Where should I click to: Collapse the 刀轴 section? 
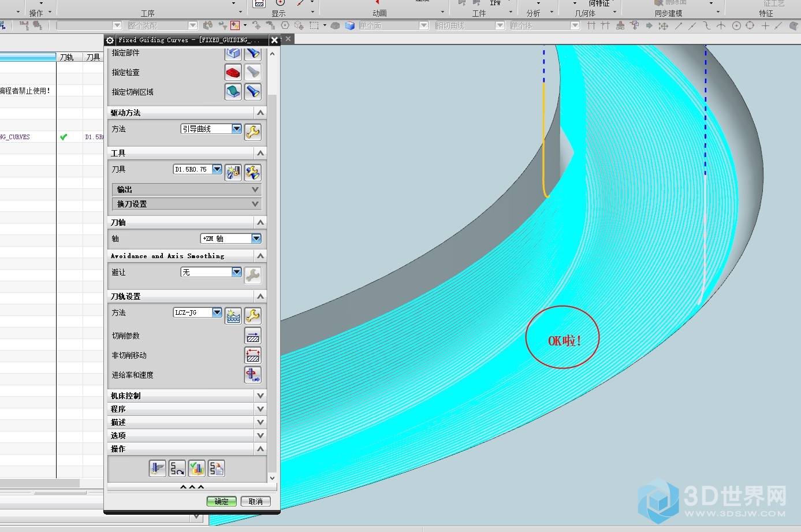(260, 222)
